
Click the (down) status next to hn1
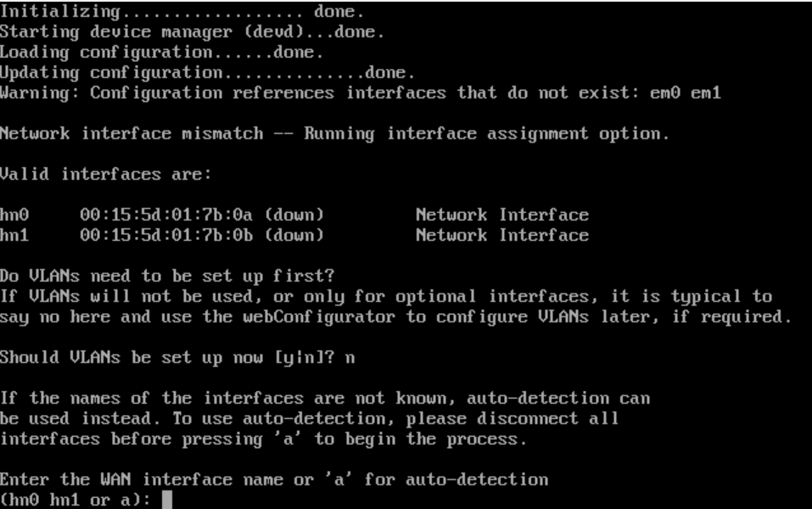coord(294,235)
